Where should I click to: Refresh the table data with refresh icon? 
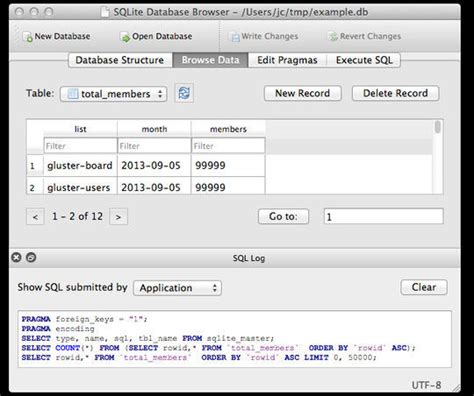pyautogui.click(x=184, y=93)
